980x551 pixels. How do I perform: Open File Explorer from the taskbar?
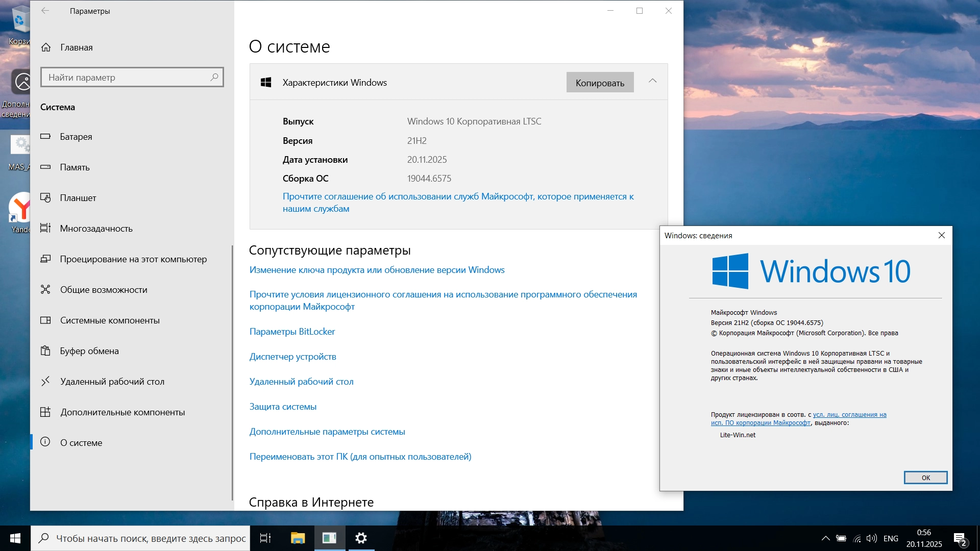298,538
